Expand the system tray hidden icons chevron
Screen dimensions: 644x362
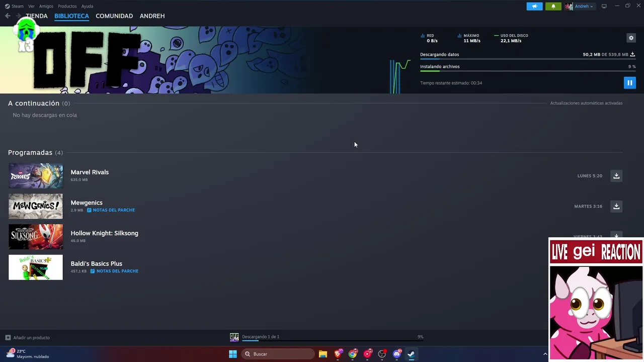[545, 354]
